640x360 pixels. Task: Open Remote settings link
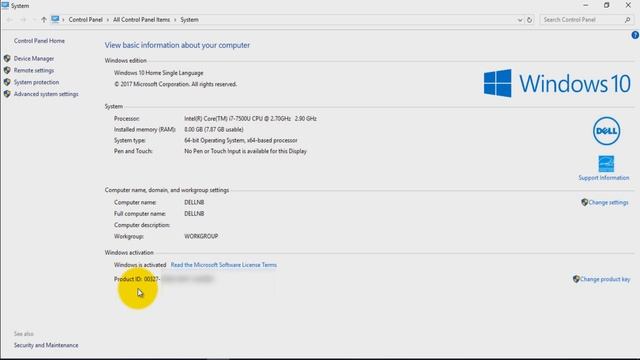[x=34, y=70]
